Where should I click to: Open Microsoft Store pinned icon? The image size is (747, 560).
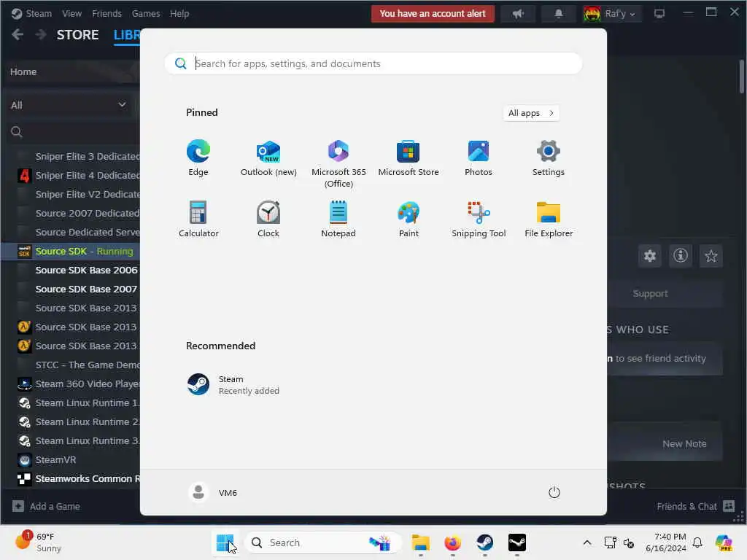click(409, 158)
